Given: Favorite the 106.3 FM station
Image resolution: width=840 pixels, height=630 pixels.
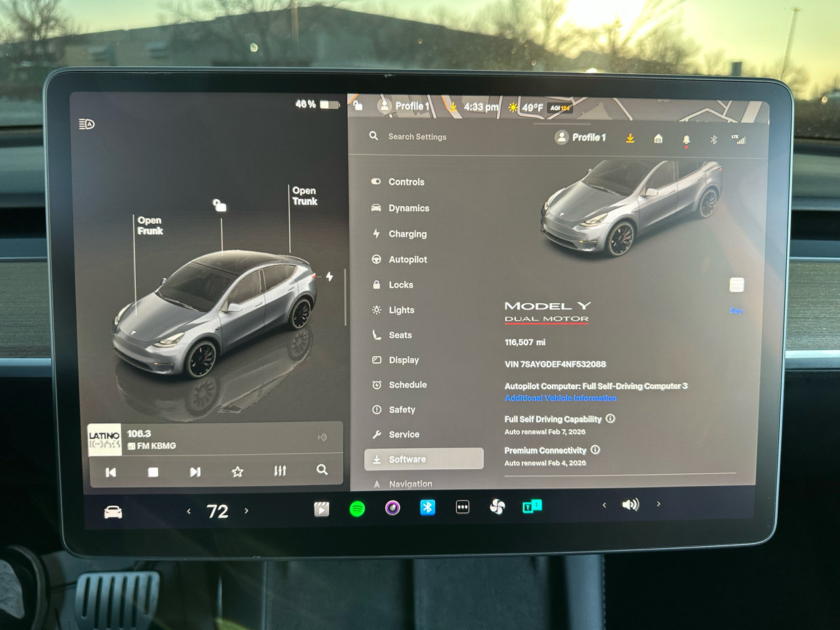Looking at the screenshot, I should tap(238, 471).
